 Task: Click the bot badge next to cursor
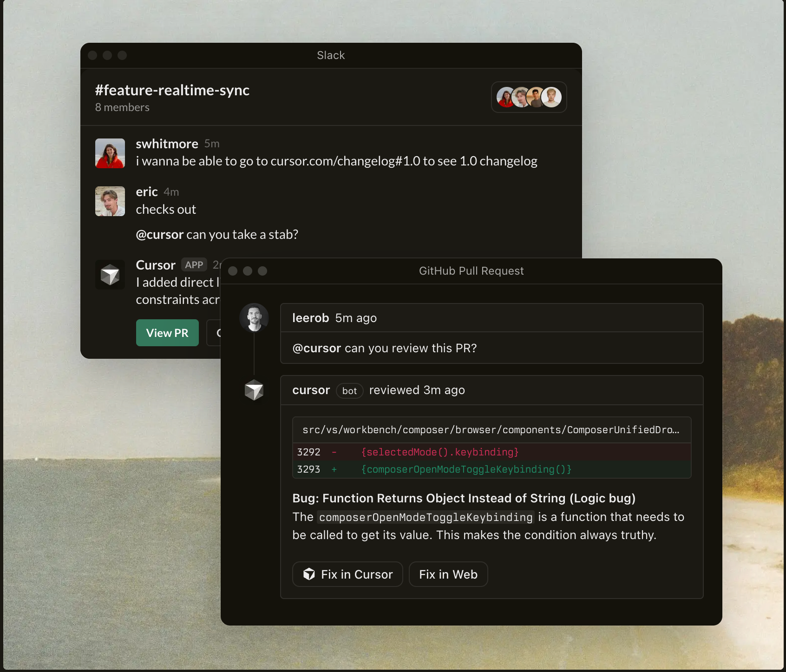click(x=349, y=391)
